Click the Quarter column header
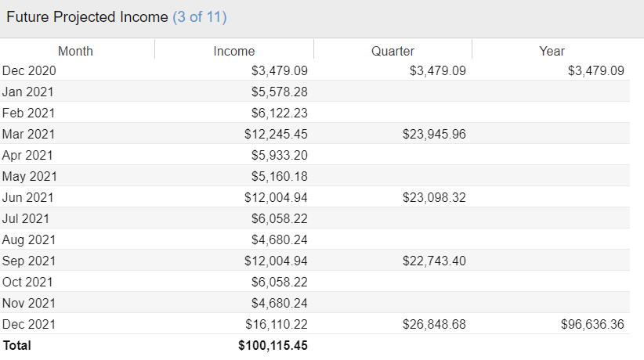Screen dimensions: 644x360 [x=393, y=51]
